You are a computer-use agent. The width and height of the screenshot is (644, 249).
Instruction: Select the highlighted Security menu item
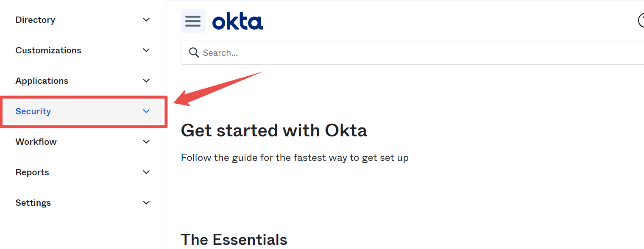coord(84,111)
